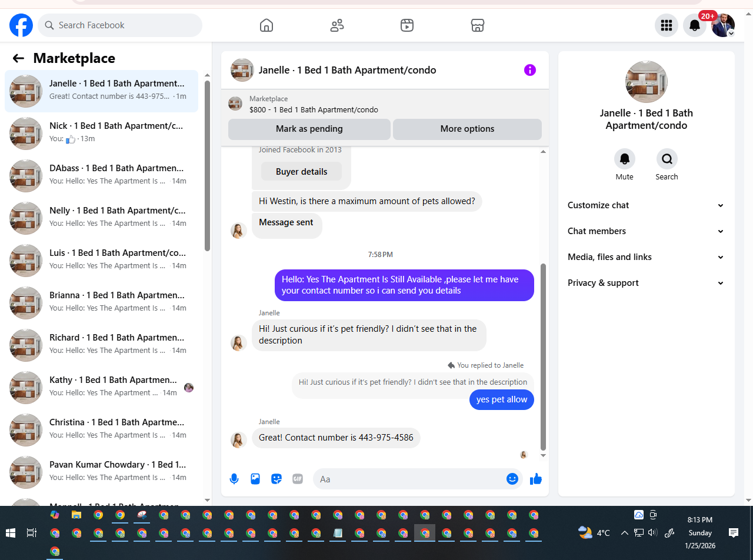Click the conversation list scrollbar
Image resolution: width=753 pixels, height=560 pixels.
coord(207,165)
